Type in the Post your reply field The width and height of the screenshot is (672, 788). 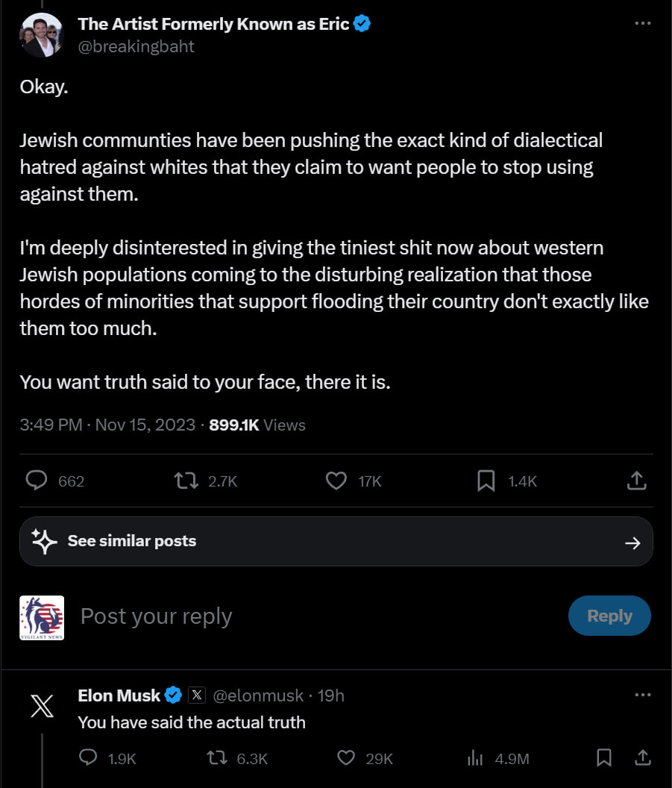(x=298, y=616)
